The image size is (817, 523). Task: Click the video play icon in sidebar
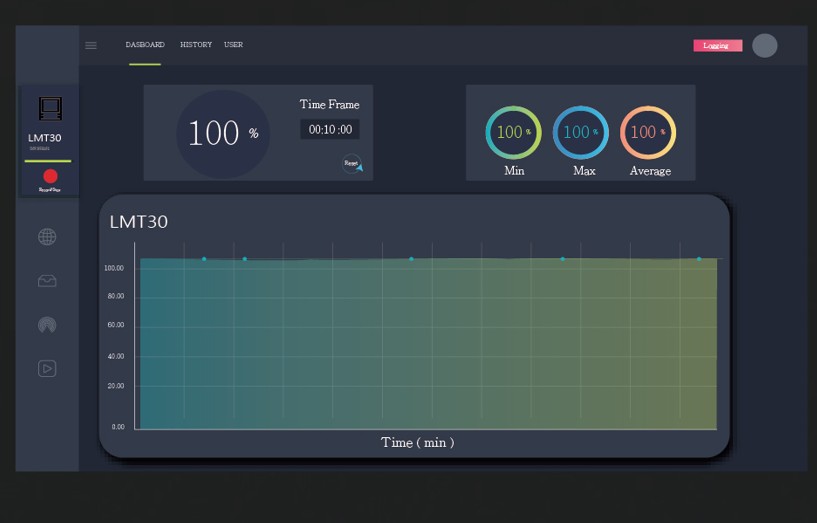click(x=47, y=369)
